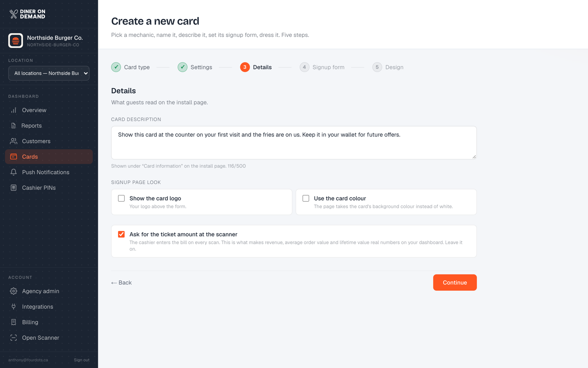Open the All locations dropdown
Image resolution: width=588 pixels, height=368 pixels.
(49, 73)
